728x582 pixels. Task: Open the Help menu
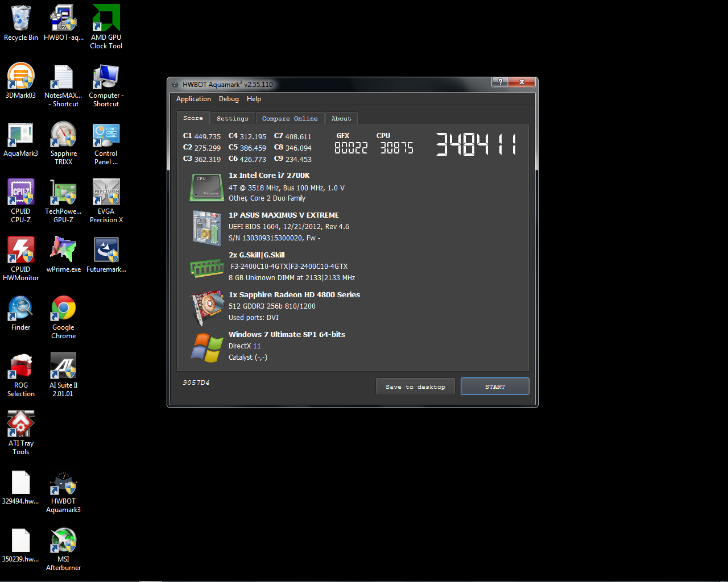[254, 99]
